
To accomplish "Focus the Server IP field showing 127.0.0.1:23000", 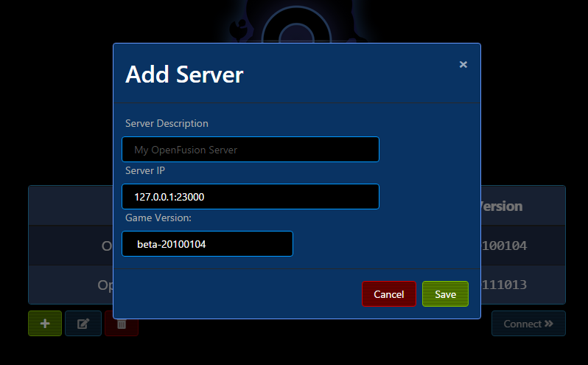I will click(x=251, y=197).
